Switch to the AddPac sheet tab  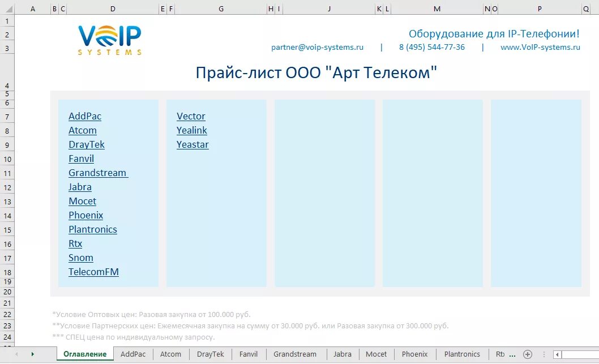point(133,354)
